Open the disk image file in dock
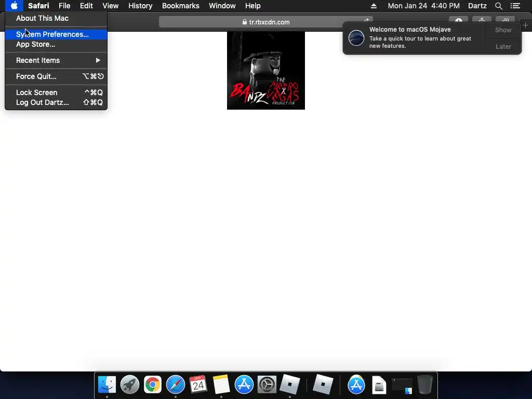Viewport: 532px width, 399px height. point(379,385)
